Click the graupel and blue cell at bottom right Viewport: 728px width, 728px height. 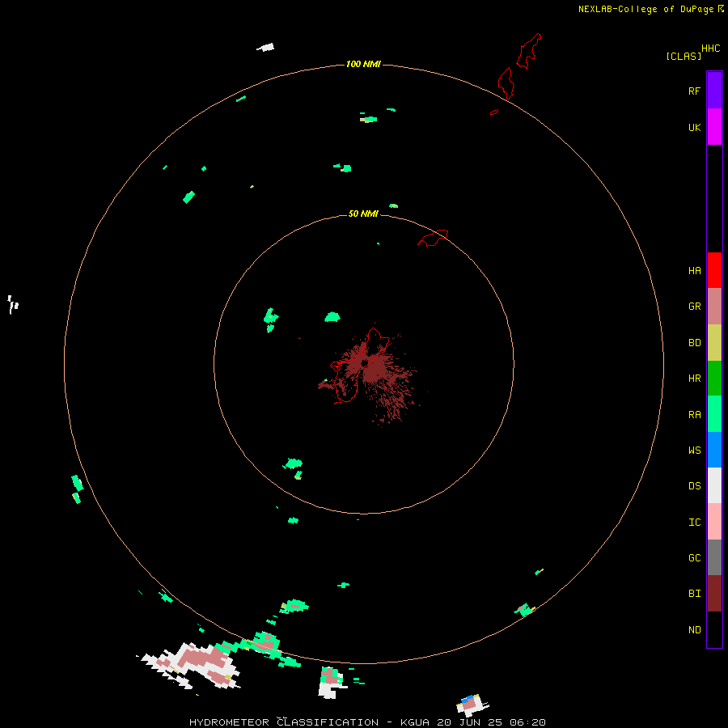tap(472, 705)
